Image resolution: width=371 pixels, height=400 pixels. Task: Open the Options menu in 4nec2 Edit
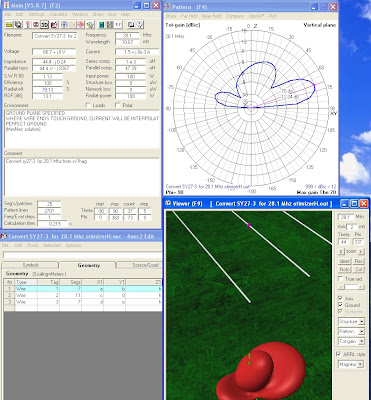(73, 245)
